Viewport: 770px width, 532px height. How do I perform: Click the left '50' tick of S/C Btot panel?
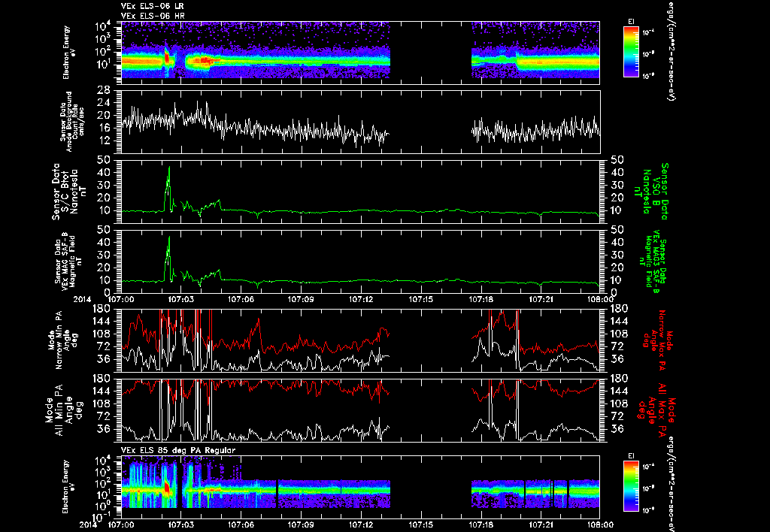coord(103,160)
